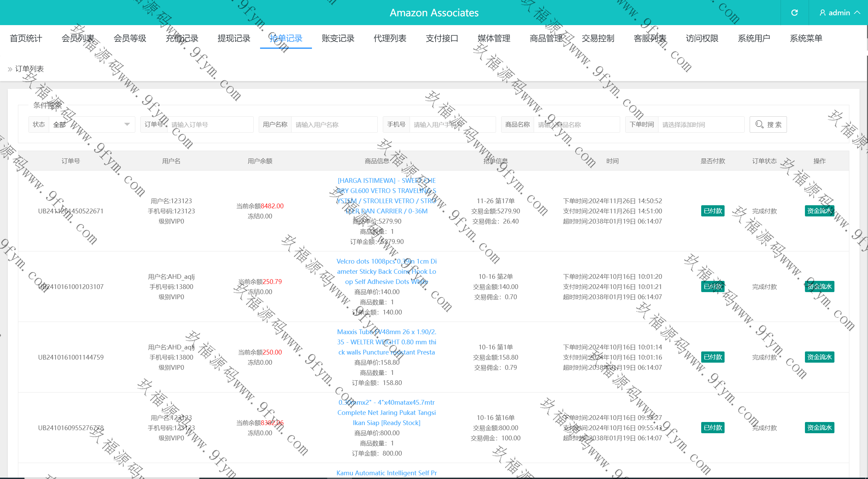The width and height of the screenshot is (868, 479).
Task: Click 资金流水 for order UB2411261450522671
Action: [819, 211]
